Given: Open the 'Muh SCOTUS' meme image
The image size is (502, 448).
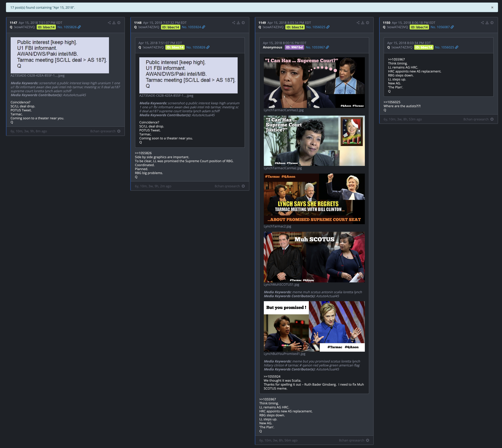Looking at the screenshot, I should (x=314, y=257).
